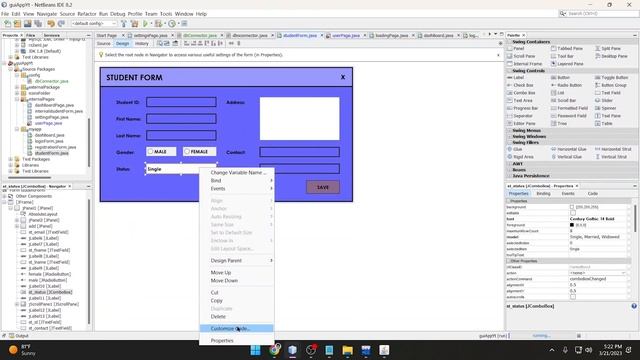Click the New File toolbar icon
640x360 pixels.
pos(7,24)
